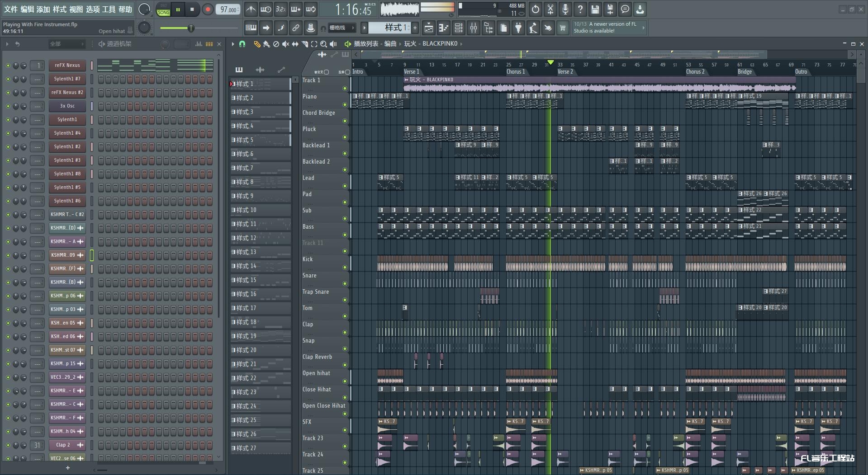Open the 文件 menu
Screen dimensions: 868x475
coord(11,9)
